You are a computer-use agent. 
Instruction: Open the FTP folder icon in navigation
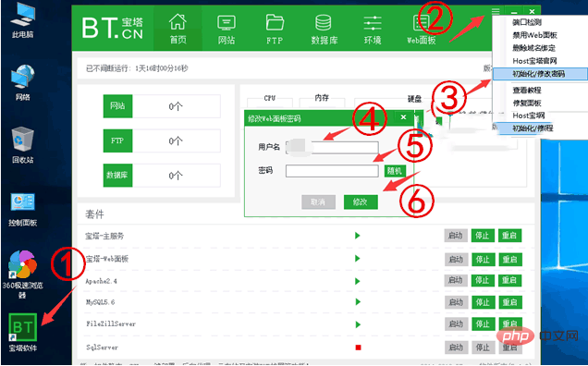pos(275,22)
